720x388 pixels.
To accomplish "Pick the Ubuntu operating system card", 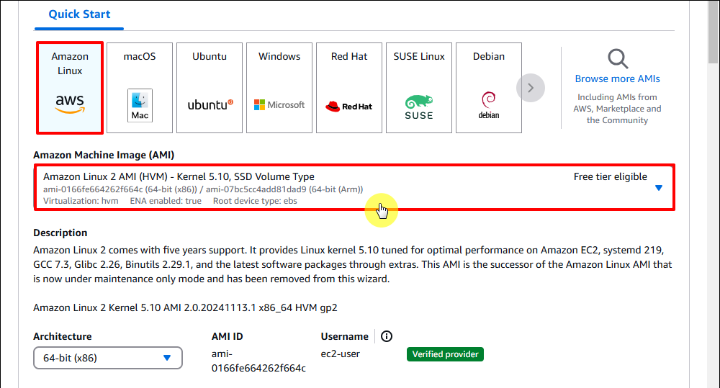I will click(x=209, y=88).
